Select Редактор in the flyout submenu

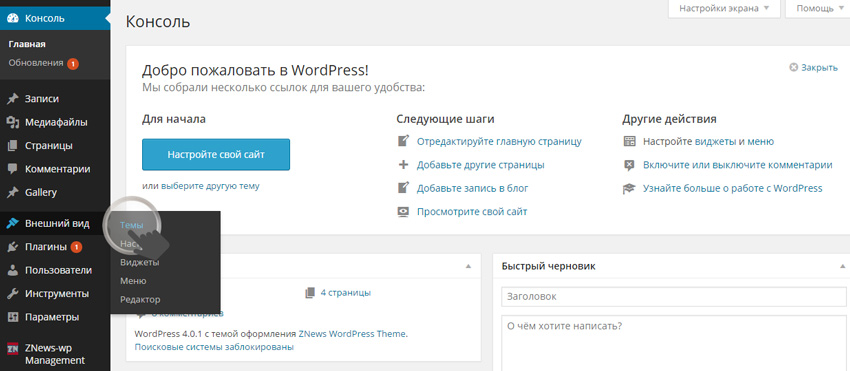(x=140, y=299)
